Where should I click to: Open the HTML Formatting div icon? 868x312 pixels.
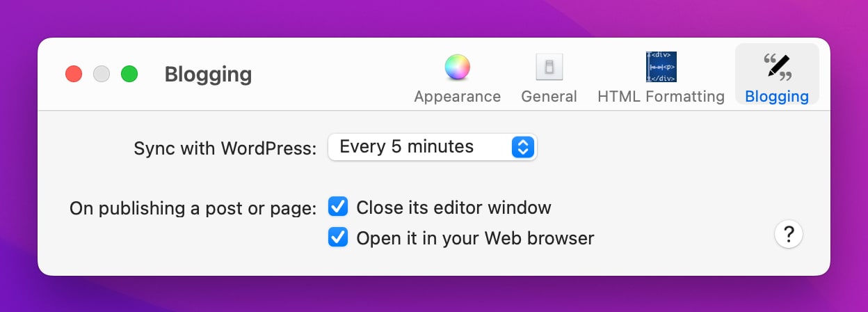pos(661,68)
